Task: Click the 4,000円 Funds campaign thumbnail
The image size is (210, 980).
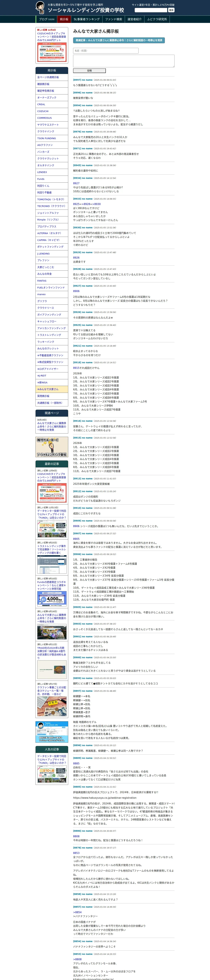Action: [52, 599]
